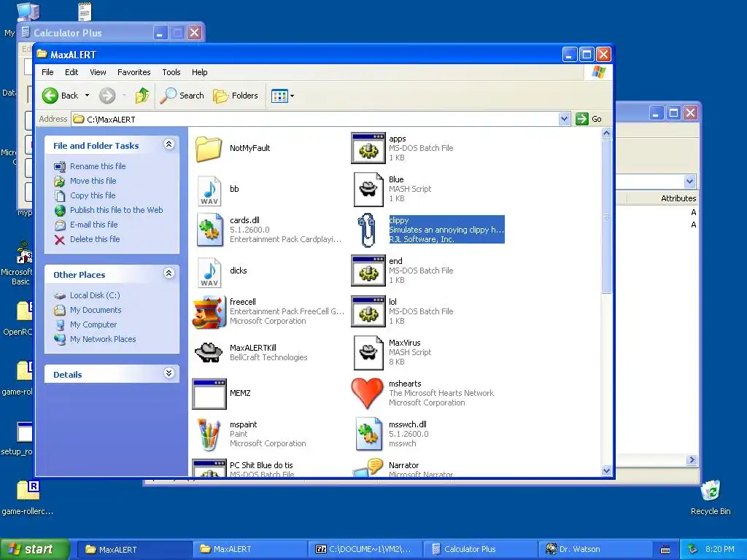Viewport: 747px width, 560px height.
Task: Click Publish this file to the Web
Action: coord(116,210)
